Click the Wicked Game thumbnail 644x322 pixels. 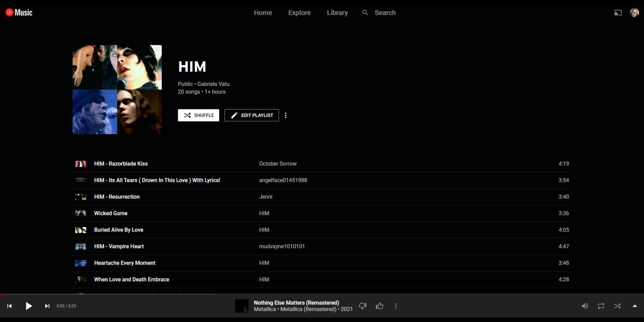80,213
